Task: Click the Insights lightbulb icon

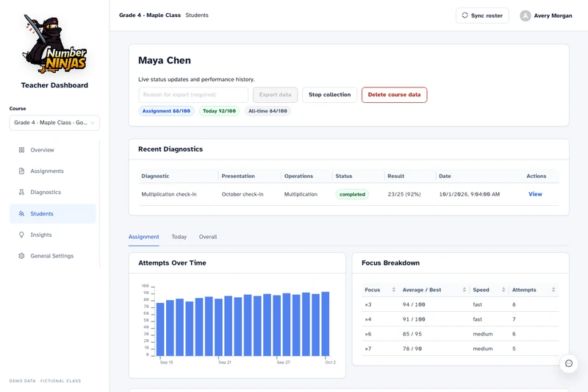Action: click(x=21, y=235)
